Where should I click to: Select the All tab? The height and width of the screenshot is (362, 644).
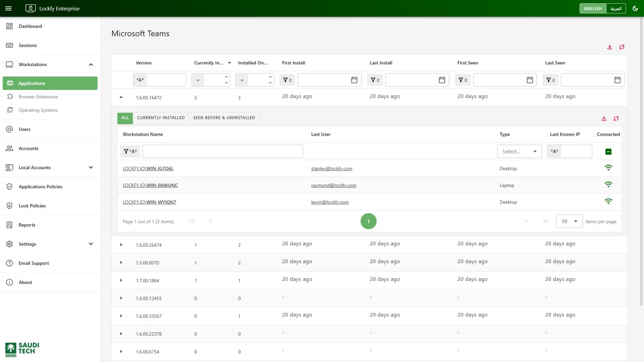coord(125,118)
